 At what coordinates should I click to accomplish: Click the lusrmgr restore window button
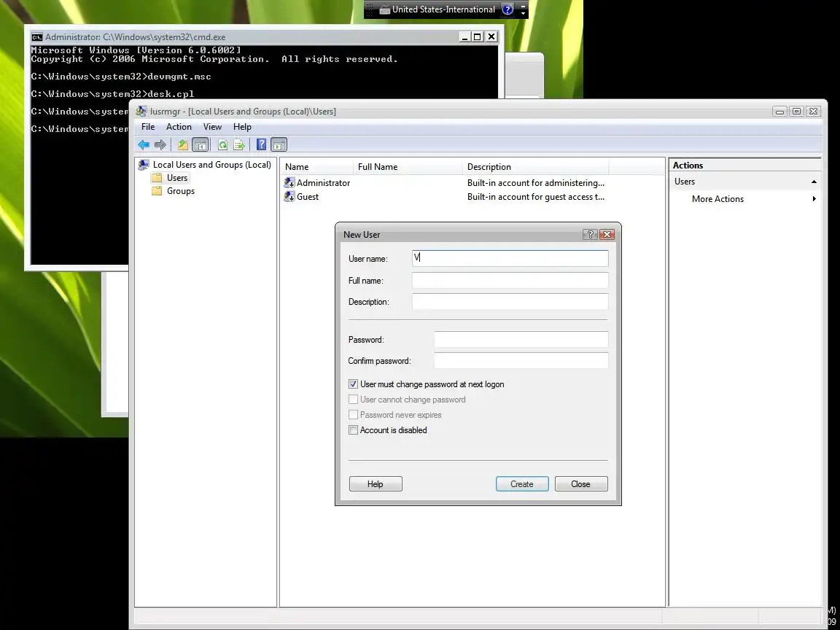click(796, 112)
